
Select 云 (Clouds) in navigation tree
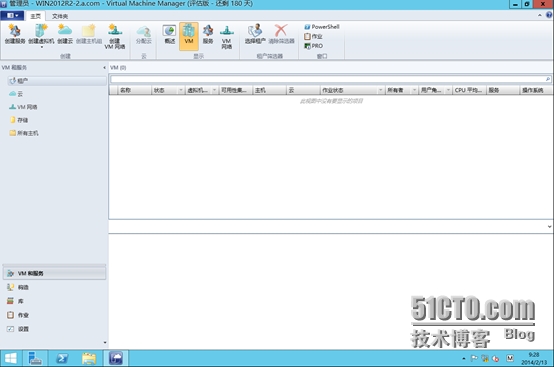16,94
